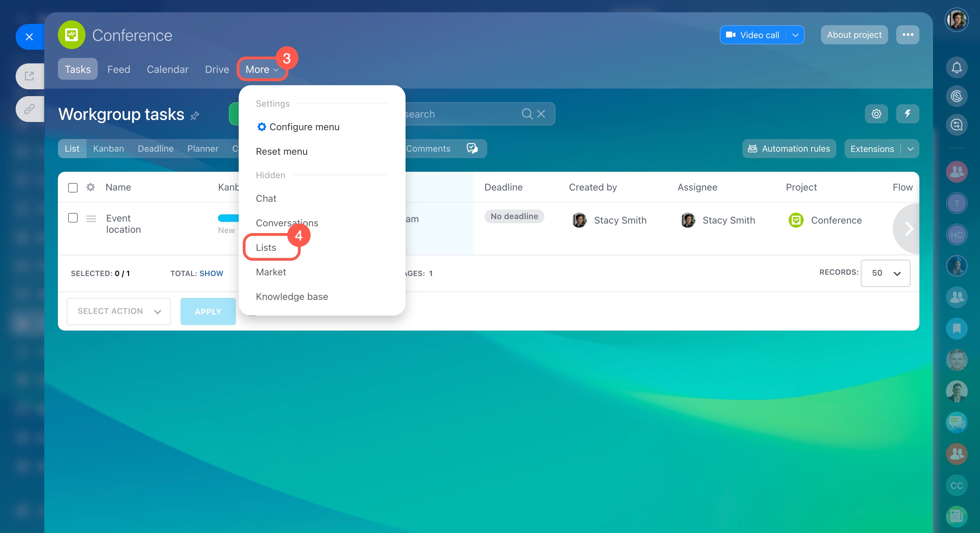This screenshot has width=980, height=533.
Task: Click the No deadline badge
Action: 514,216
